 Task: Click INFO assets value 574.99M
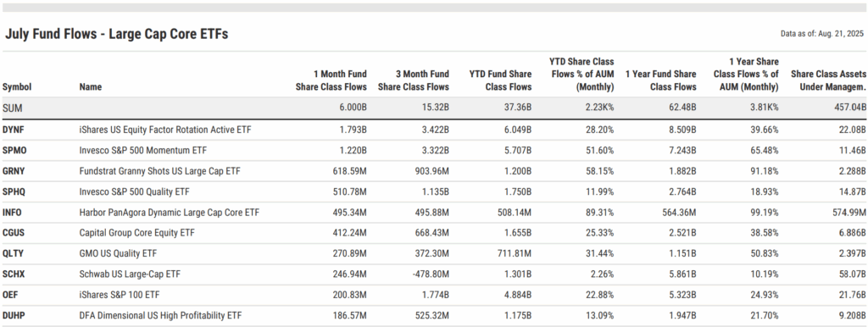tap(849, 213)
